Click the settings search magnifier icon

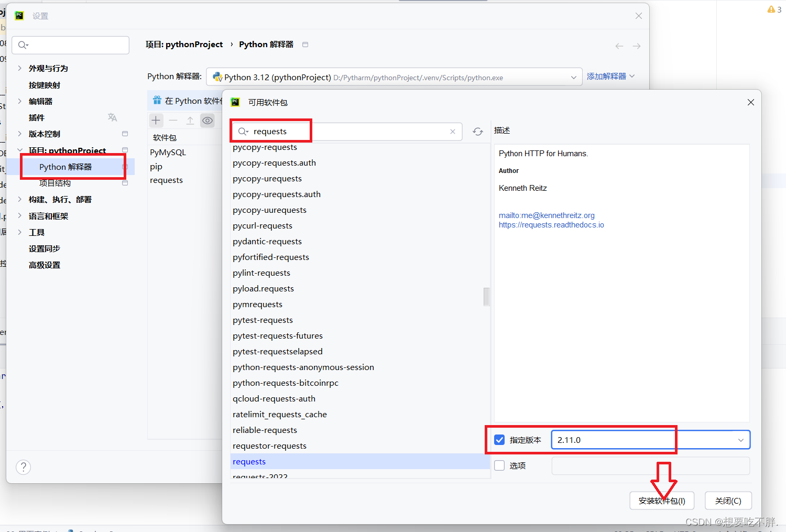[23, 45]
